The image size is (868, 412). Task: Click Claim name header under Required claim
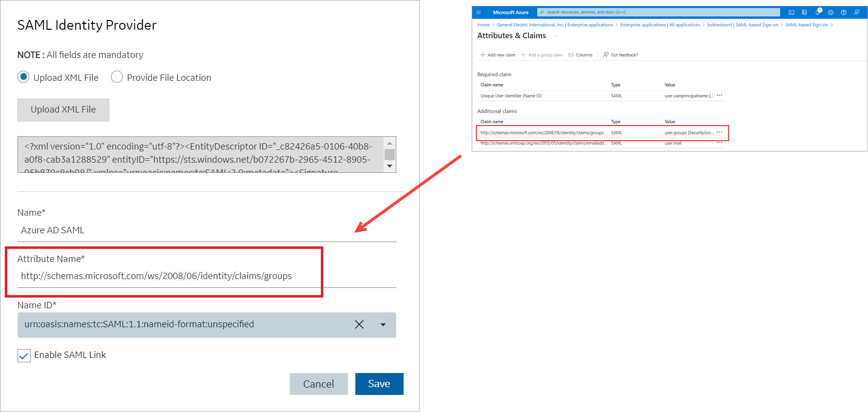(492, 85)
